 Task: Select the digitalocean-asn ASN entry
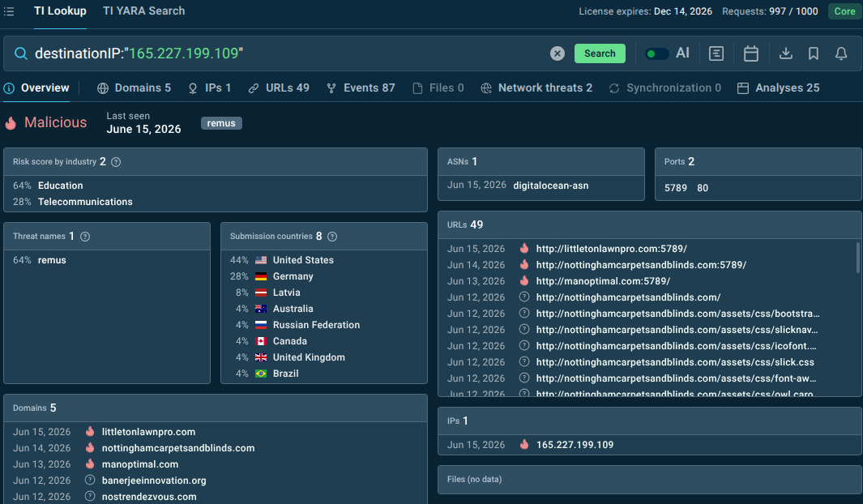click(x=551, y=186)
